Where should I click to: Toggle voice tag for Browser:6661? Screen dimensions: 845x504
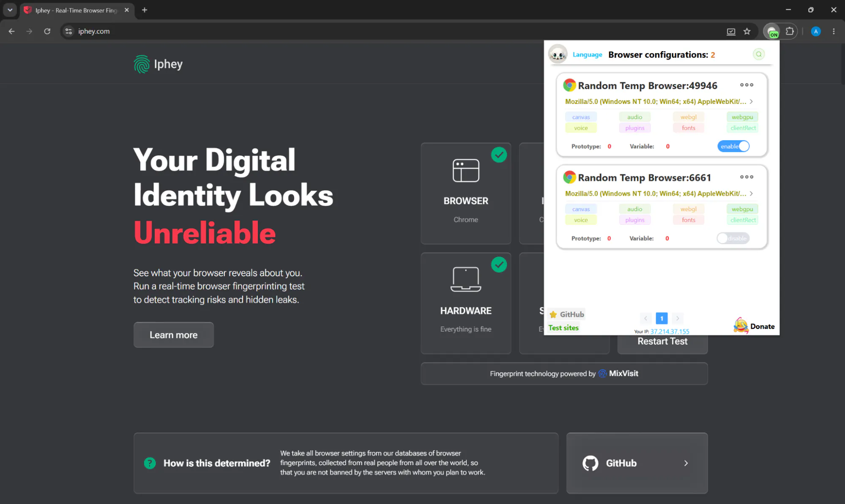click(581, 220)
